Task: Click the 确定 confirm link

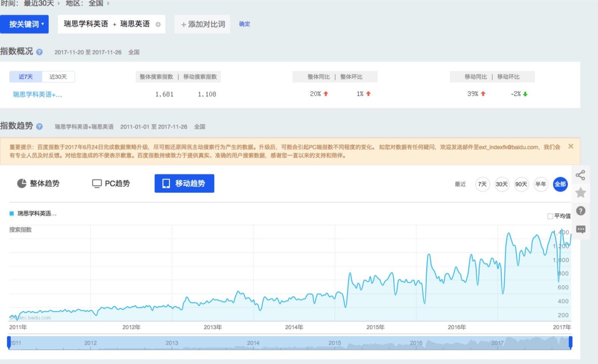Action: point(244,24)
